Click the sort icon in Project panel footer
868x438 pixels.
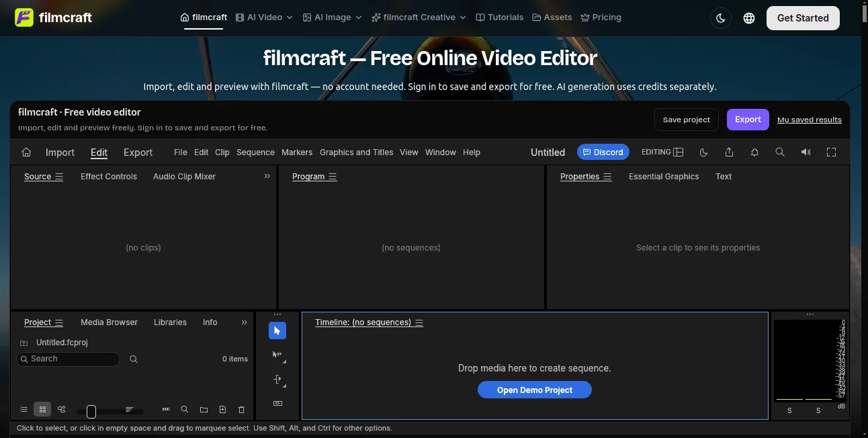click(x=130, y=409)
